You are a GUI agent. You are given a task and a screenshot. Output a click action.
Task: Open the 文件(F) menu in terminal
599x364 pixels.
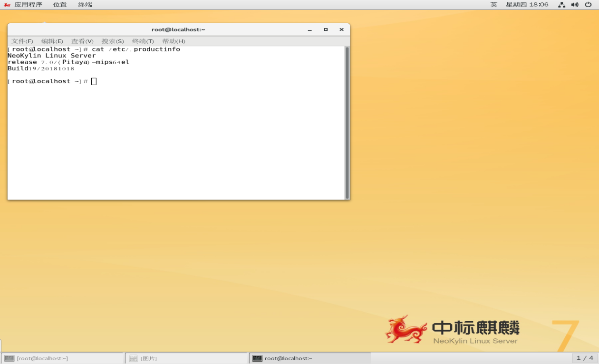pos(22,41)
